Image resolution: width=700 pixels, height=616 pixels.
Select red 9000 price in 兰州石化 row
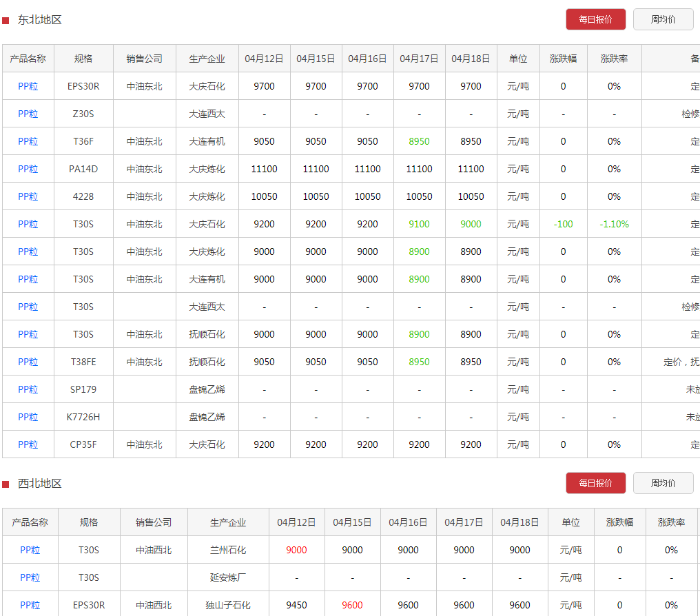296,550
